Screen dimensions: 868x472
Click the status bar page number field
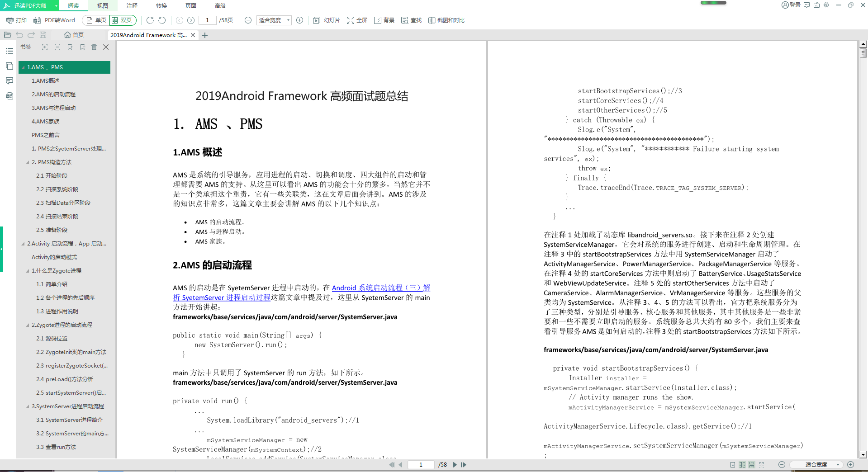point(421,465)
